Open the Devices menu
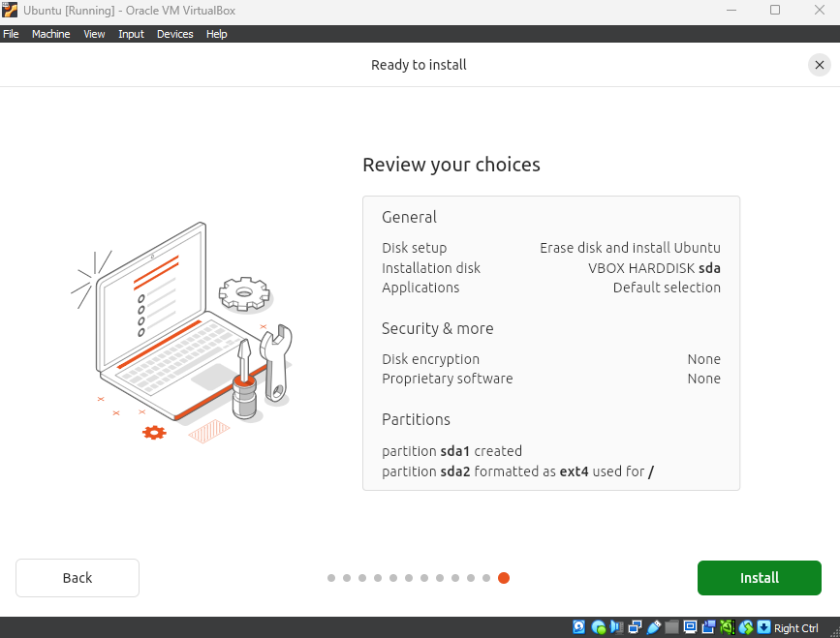840x638 pixels. click(174, 34)
